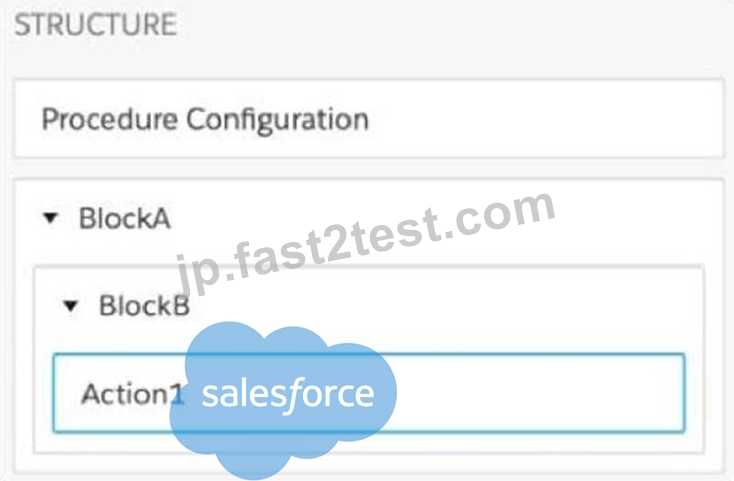This screenshot has width=734, height=481.
Task: Click the BlockB container below Action1
Action: pos(369,443)
